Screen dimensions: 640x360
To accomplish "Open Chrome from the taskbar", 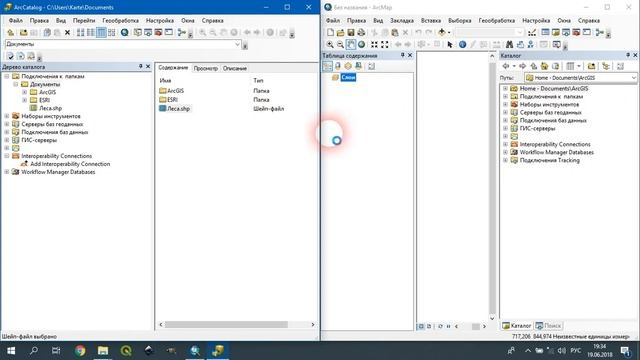I will 80,351.
